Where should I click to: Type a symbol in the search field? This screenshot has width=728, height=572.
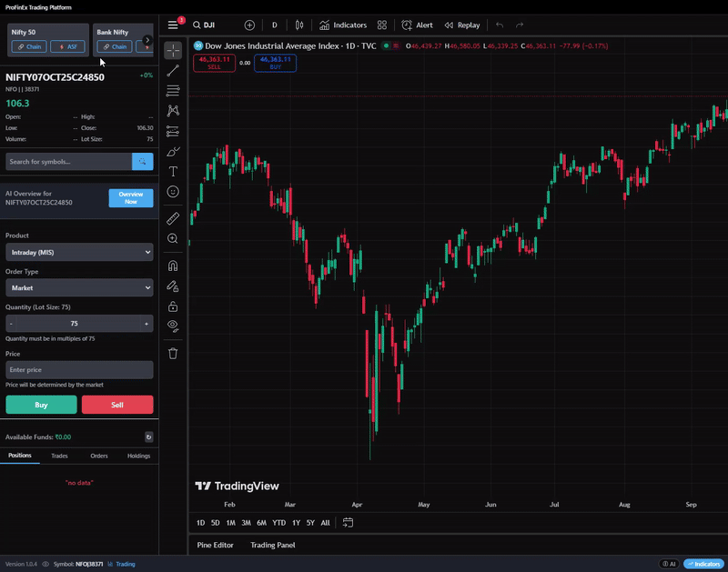tap(70, 161)
